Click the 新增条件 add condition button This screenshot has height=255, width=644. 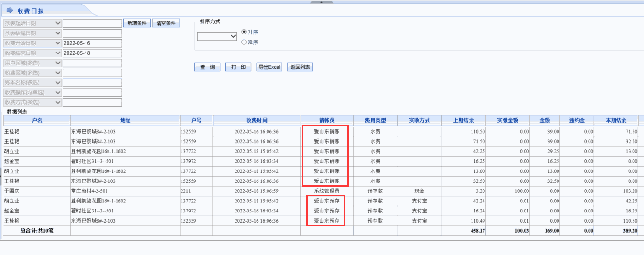click(138, 23)
